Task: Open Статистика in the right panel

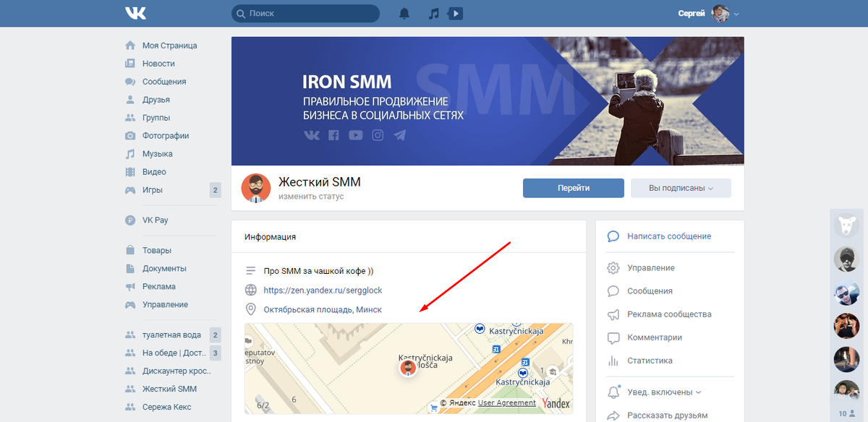Action: click(x=650, y=361)
